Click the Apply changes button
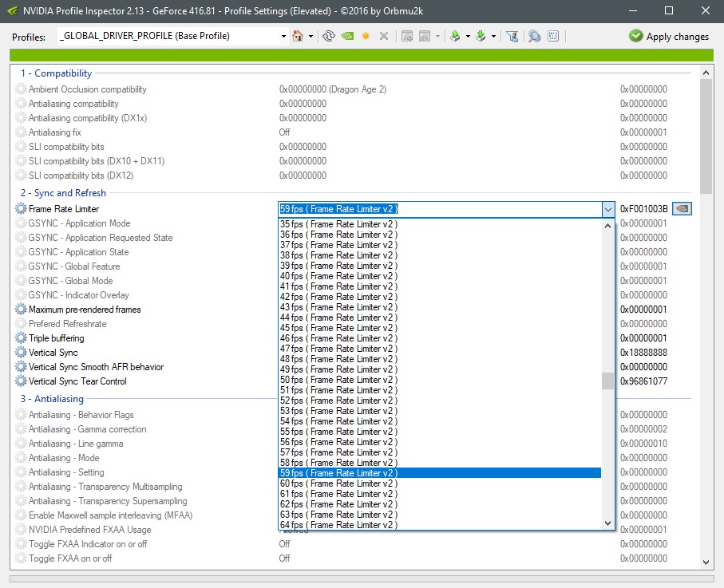724x588 pixels. click(x=669, y=36)
